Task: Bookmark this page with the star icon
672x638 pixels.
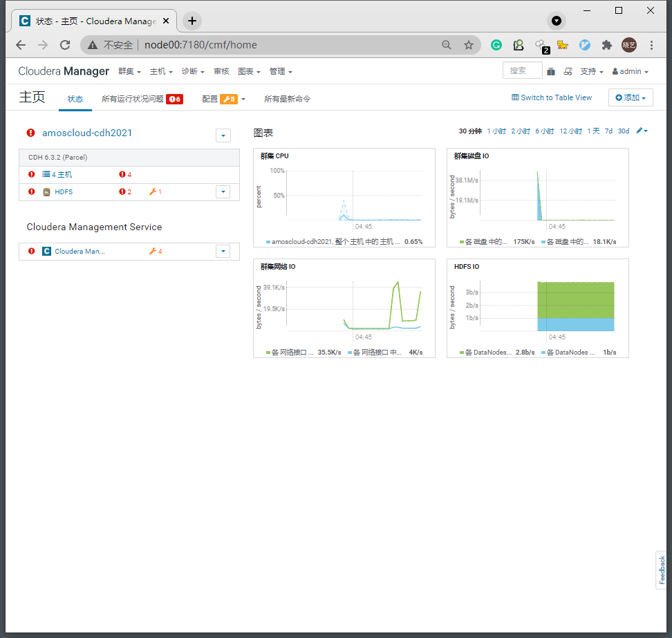Action: pos(469,45)
